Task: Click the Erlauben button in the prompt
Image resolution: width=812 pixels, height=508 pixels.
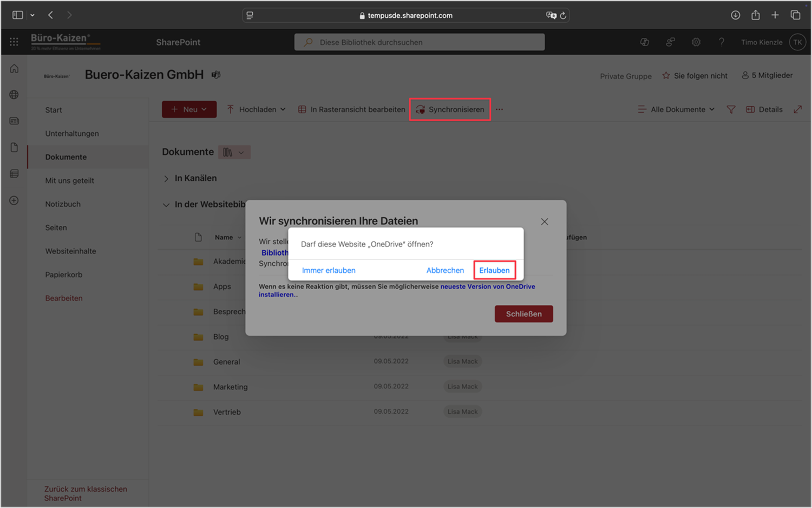Action: tap(494, 270)
